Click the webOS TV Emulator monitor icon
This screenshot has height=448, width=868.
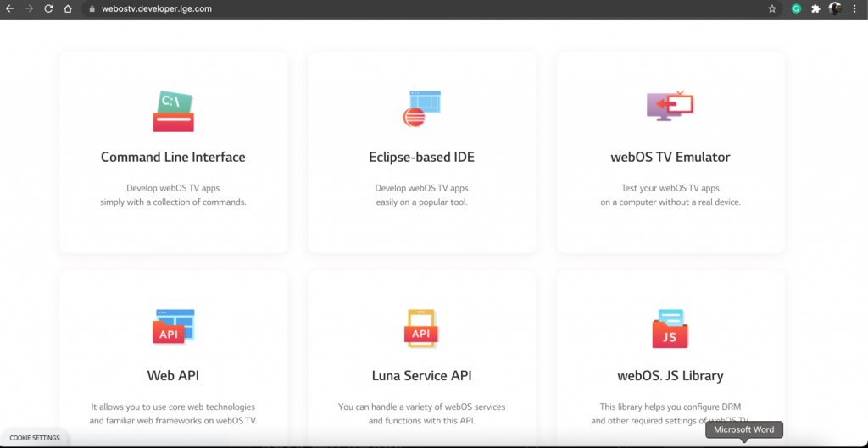pyautogui.click(x=670, y=106)
